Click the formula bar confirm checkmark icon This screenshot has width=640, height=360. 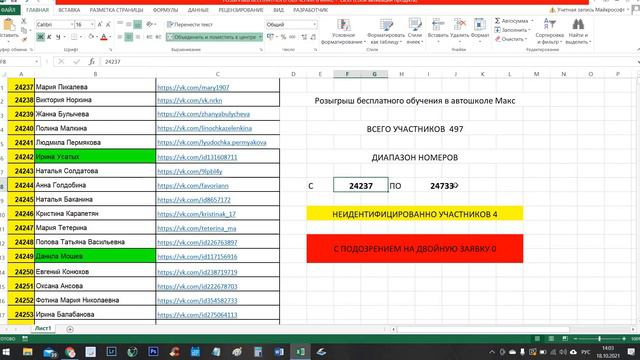[76, 62]
